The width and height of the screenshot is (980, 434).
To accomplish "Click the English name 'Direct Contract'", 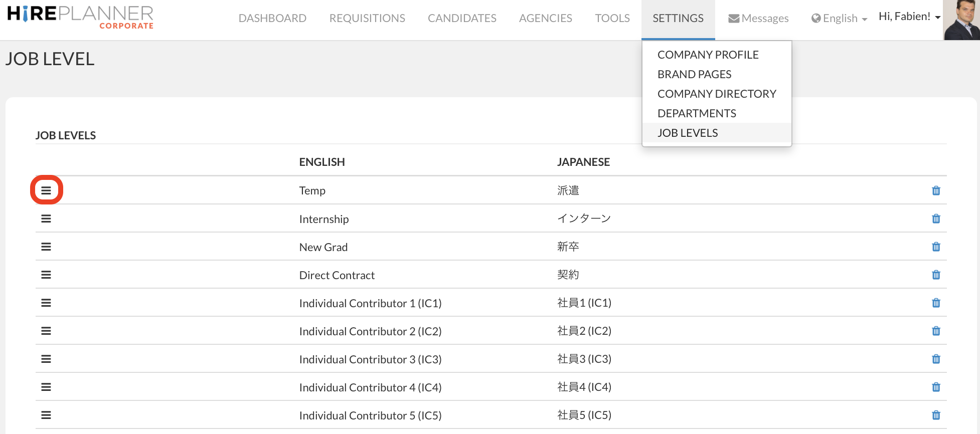I will (x=337, y=275).
